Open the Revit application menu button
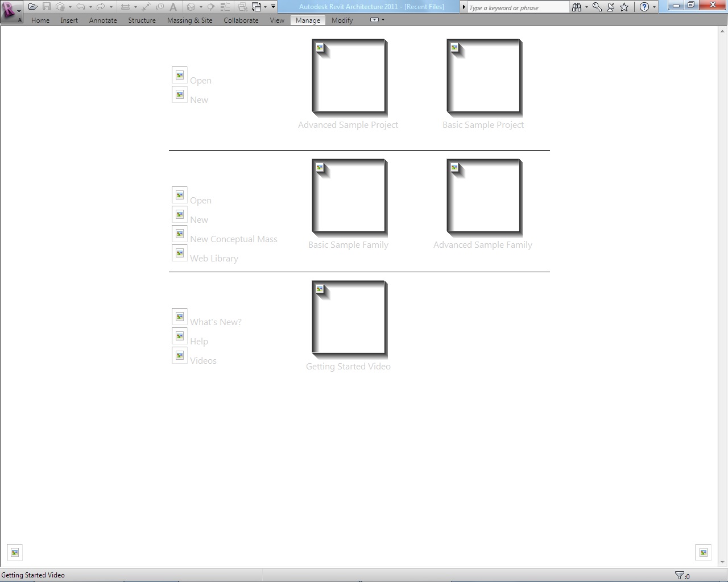 (11, 11)
